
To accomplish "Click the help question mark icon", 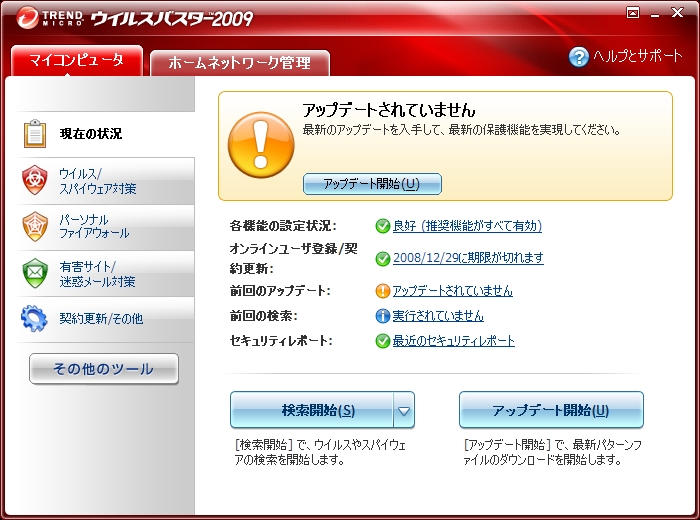I will click(x=579, y=57).
